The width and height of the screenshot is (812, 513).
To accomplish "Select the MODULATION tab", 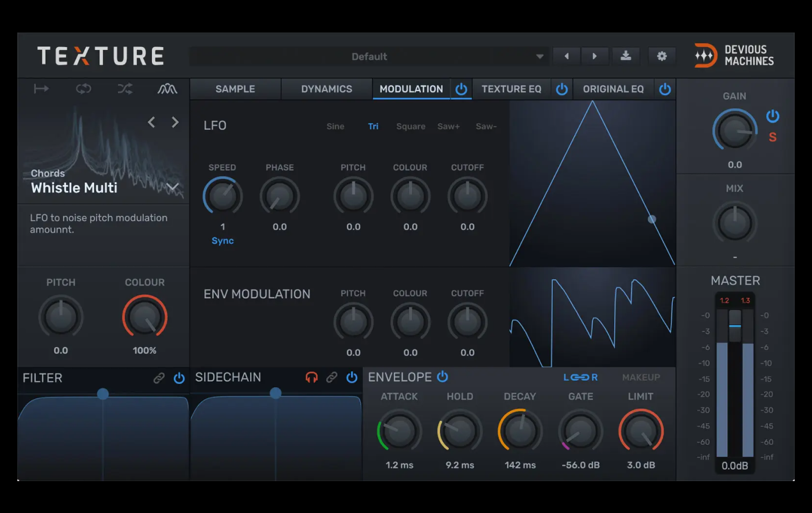I will (x=411, y=89).
